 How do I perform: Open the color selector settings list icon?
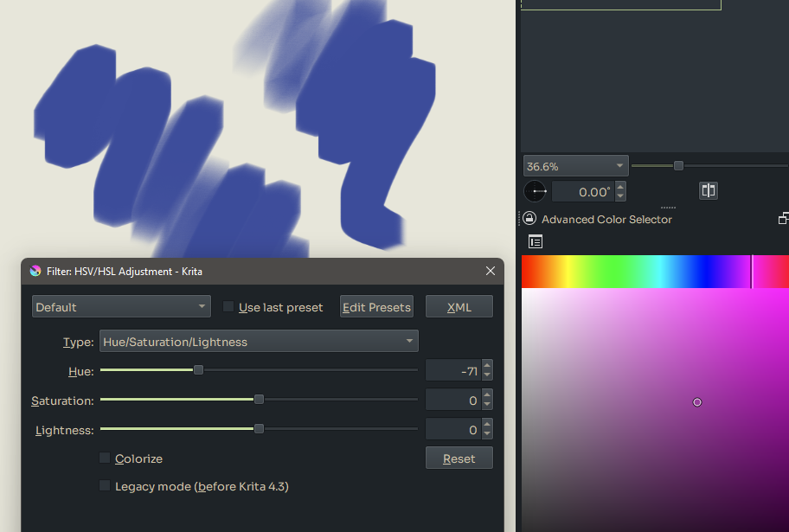(536, 242)
